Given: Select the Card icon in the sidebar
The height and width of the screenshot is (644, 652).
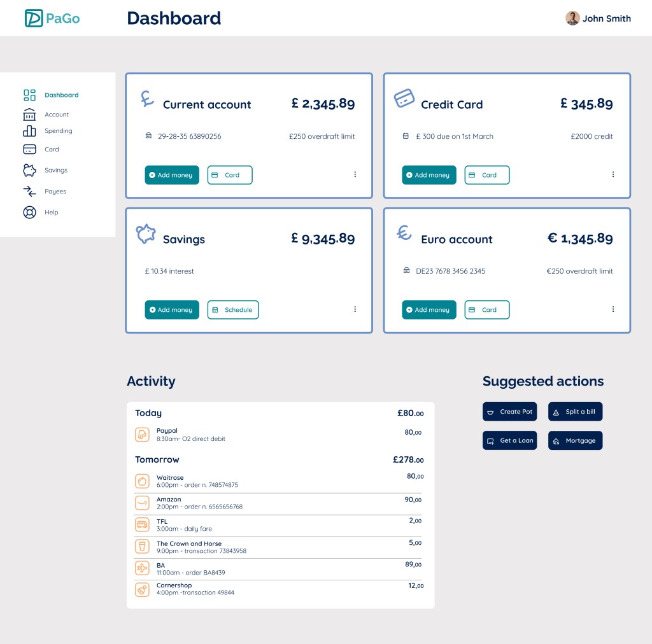Looking at the screenshot, I should coord(29,149).
